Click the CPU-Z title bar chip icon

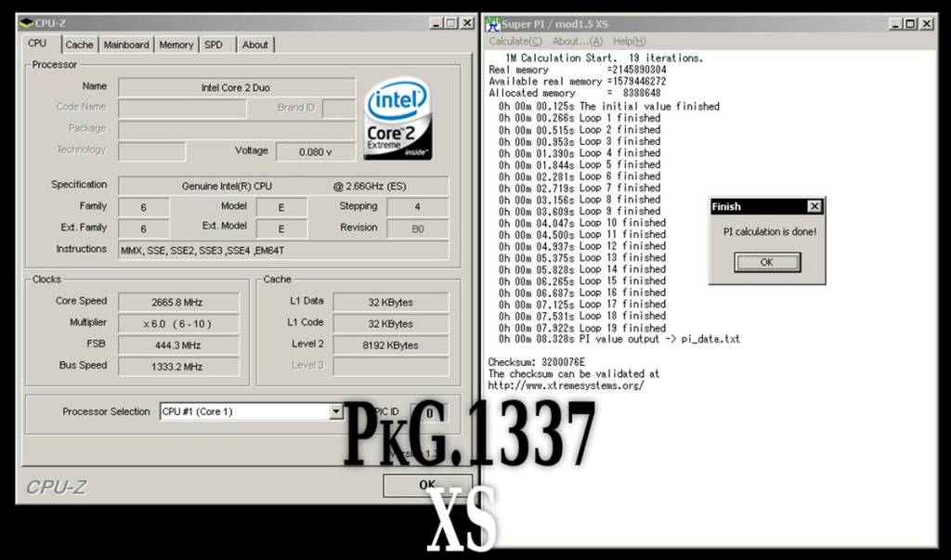click(25, 23)
